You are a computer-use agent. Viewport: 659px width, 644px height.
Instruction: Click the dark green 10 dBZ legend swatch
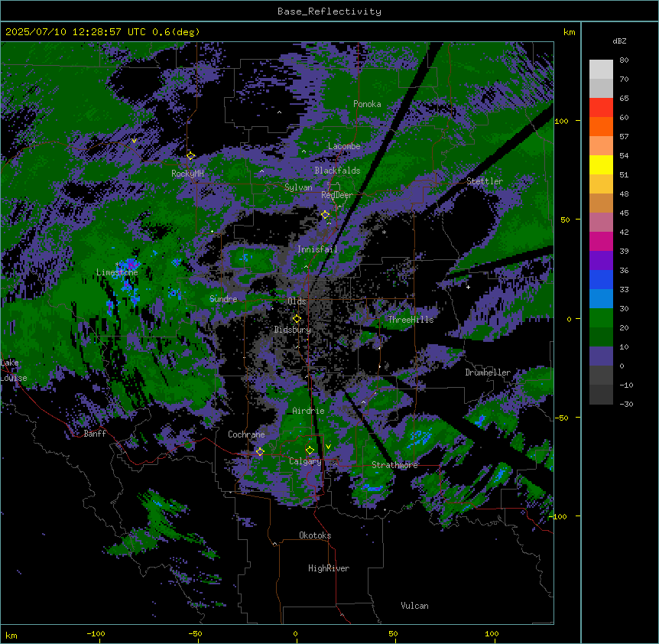[601, 337]
